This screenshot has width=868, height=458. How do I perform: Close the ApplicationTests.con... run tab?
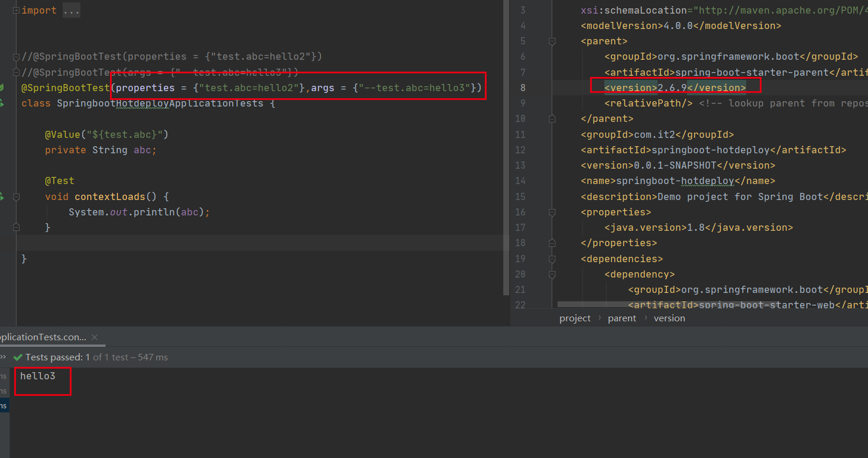click(x=96, y=337)
